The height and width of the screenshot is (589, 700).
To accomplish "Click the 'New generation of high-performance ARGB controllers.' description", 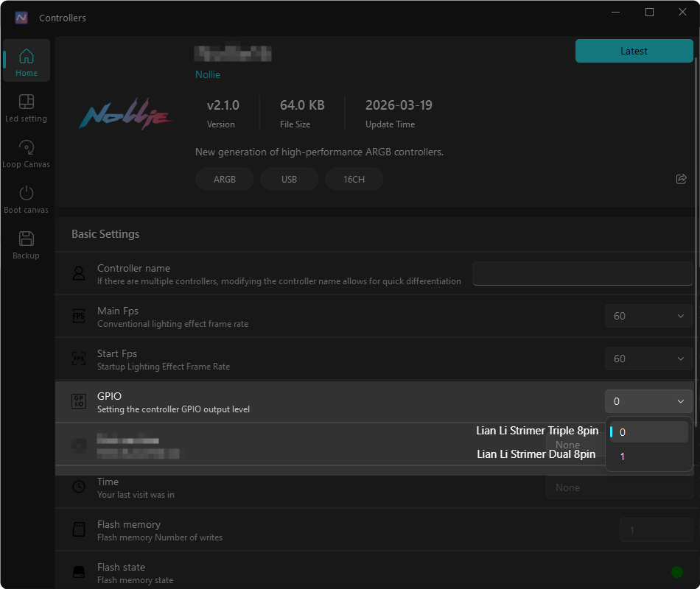I will [319, 152].
